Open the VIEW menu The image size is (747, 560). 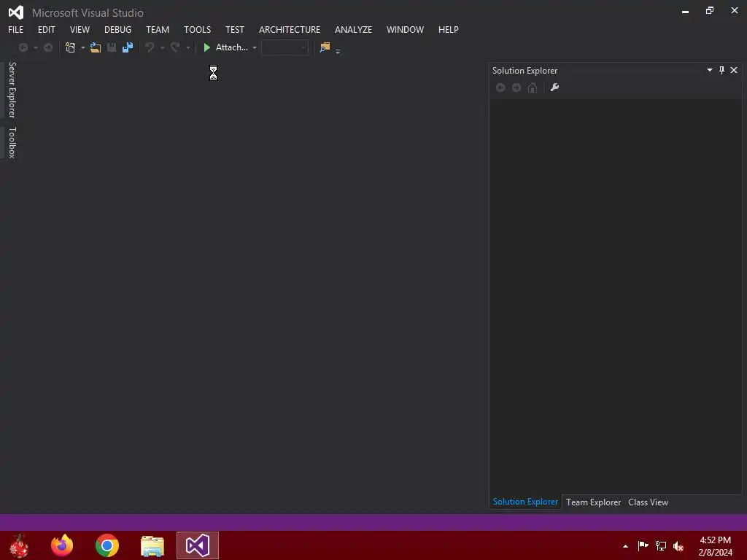click(80, 29)
